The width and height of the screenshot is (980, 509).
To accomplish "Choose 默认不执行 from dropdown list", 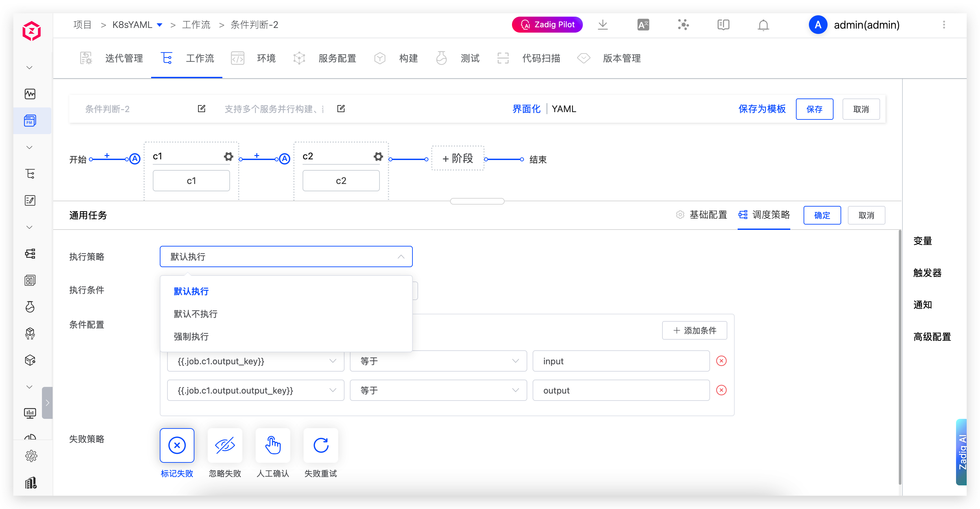I will pos(195,314).
